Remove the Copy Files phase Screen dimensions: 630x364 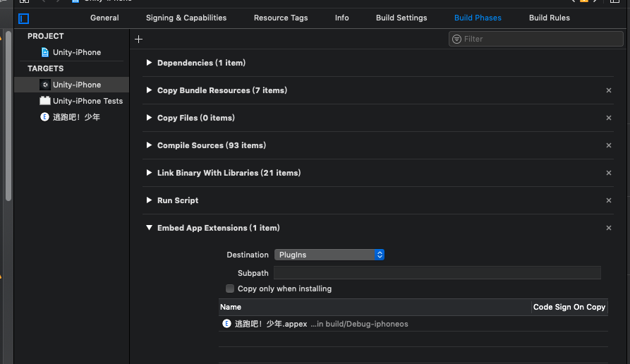(x=609, y=118)
